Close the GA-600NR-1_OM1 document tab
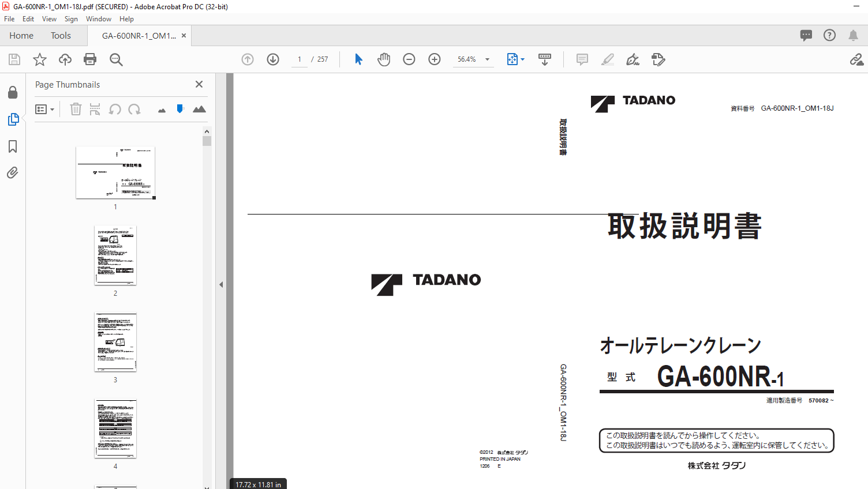Screen dimensions: 868x489 coord(184,35)
